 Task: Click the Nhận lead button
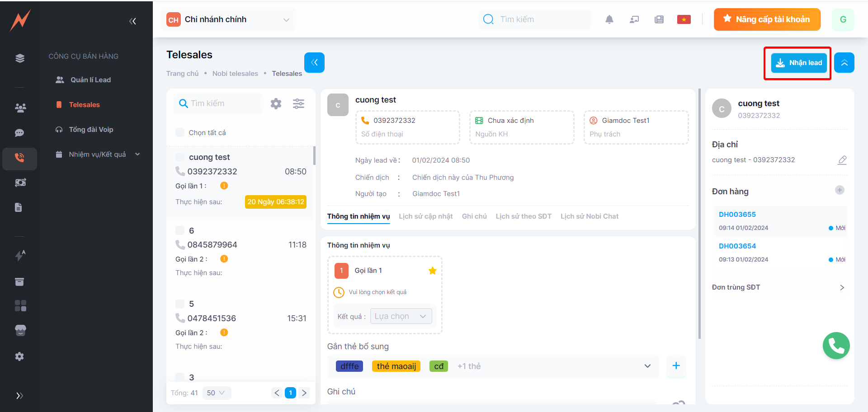coord(798,63)
